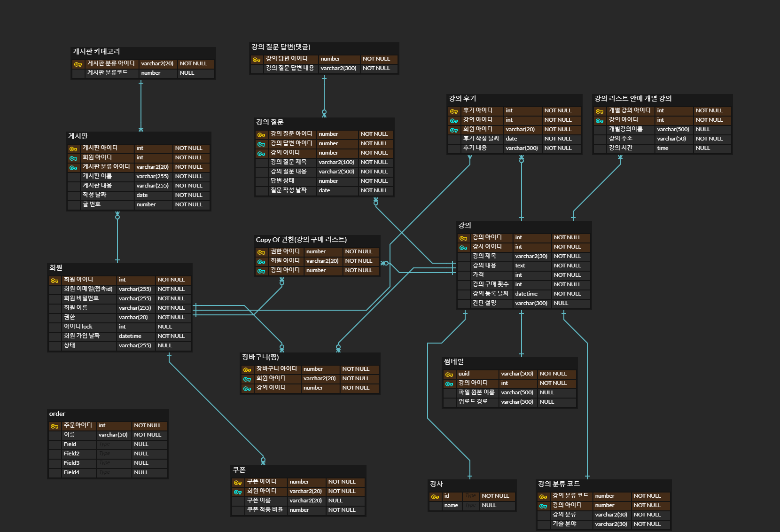
Task: Select the key icon beside 후기 아이디 in 강의 후기
Action: (x=453, y=110)
